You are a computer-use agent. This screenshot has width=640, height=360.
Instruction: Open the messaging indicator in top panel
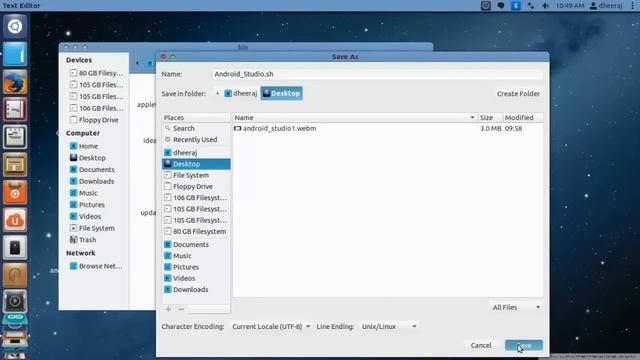click(x=500, y=6)
